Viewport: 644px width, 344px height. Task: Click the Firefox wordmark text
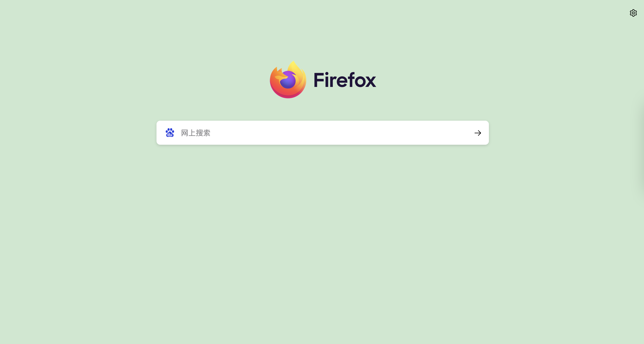click(x=345, y=80)
